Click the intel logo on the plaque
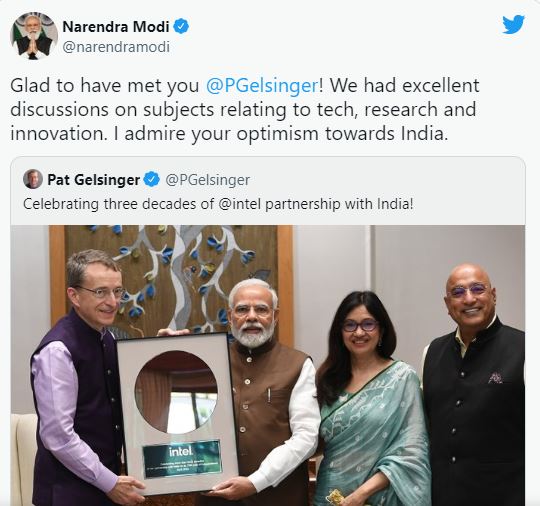This screenshot has width=540, height=506. point(180,451)
